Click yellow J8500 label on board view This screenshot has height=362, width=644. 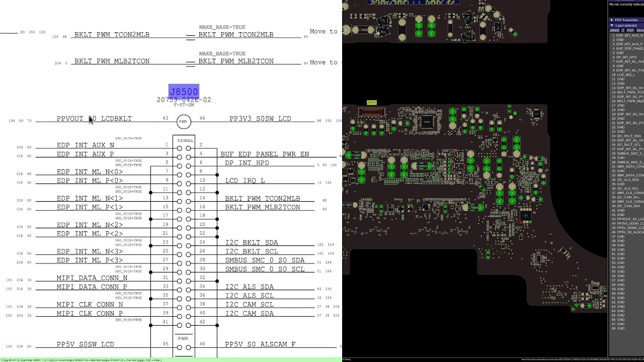click(371, 103)
